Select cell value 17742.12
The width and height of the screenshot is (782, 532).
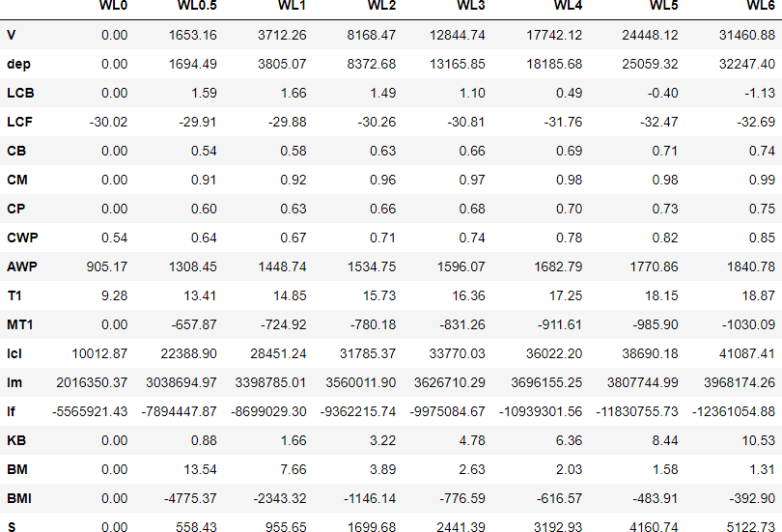tap(554, 35)
